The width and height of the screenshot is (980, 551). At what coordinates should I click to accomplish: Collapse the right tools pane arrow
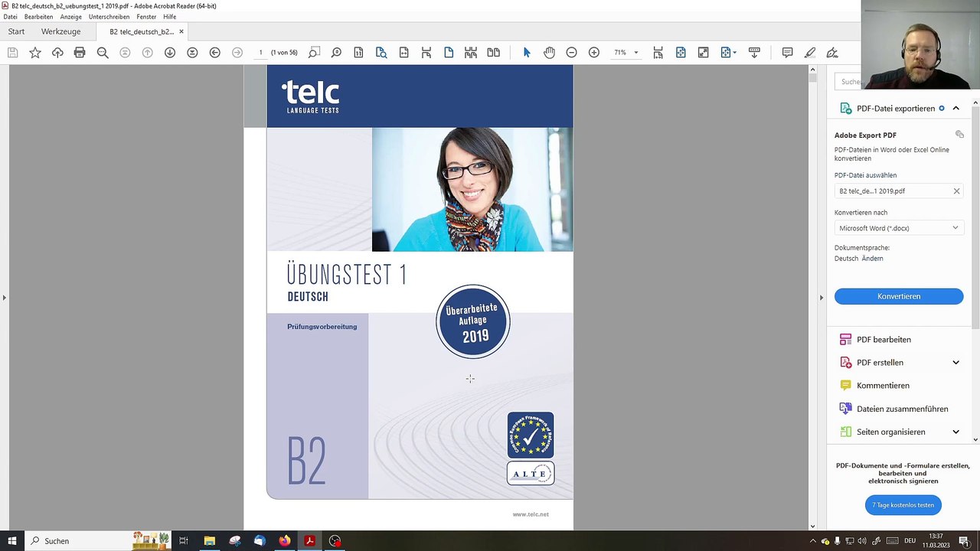pyautogui.click(x=821, y=297)
